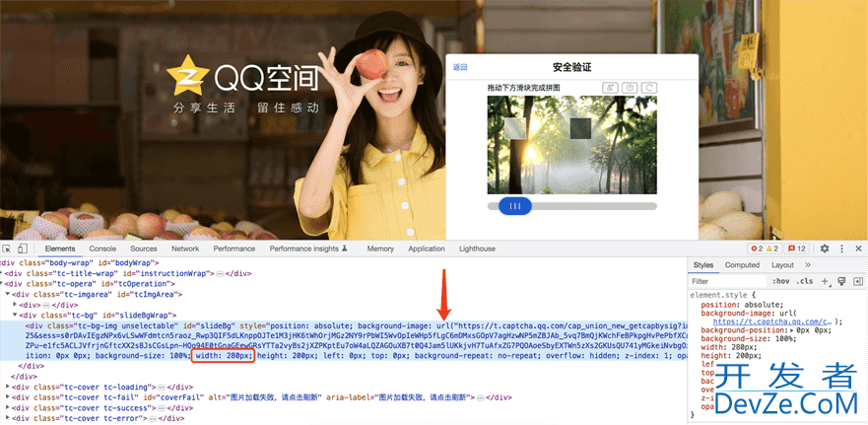Toggle the .cls element classes panel

pos(804,281)
